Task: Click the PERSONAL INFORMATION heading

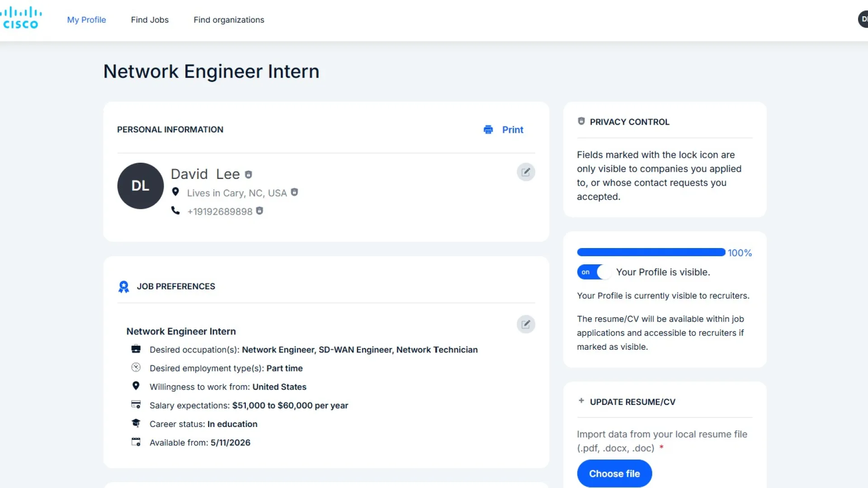Action: [170, 130]
